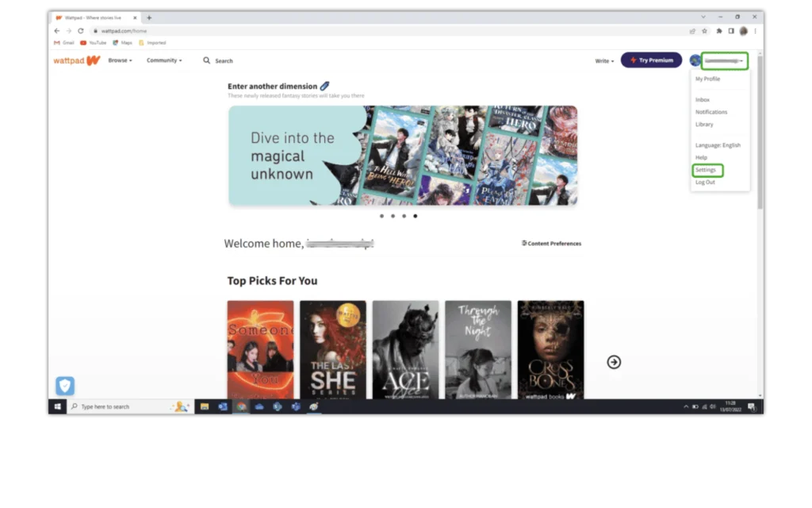Toggle the browser side panel icon

(731, 31)
